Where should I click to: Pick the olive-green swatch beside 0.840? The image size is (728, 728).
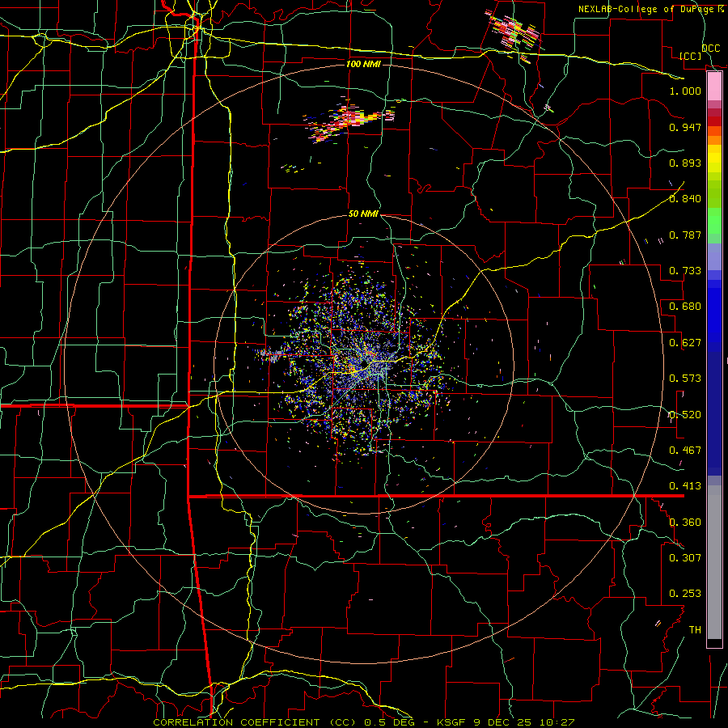[x=714, y=194]
